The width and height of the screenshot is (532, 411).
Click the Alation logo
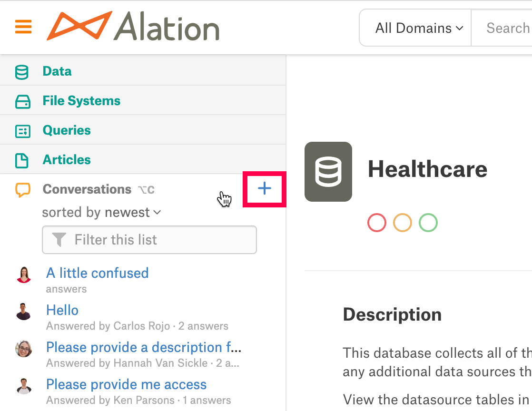point(133,26)
